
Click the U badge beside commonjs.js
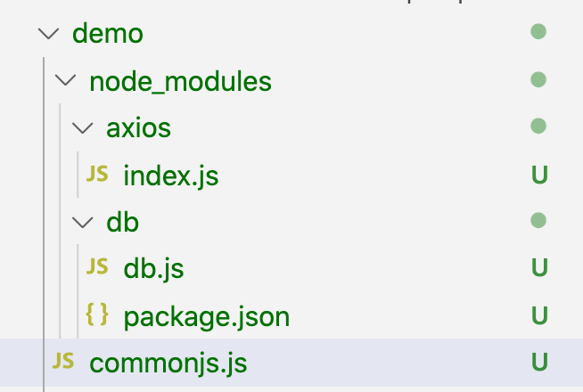click(538, 363)
